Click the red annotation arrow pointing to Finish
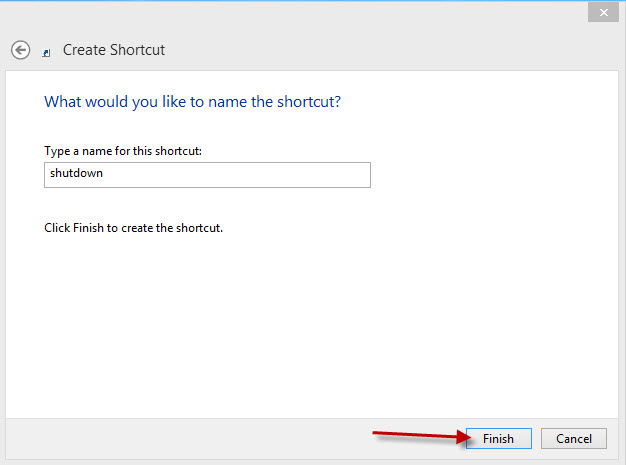Screen dimensions: 626x465 pos(422,436)
